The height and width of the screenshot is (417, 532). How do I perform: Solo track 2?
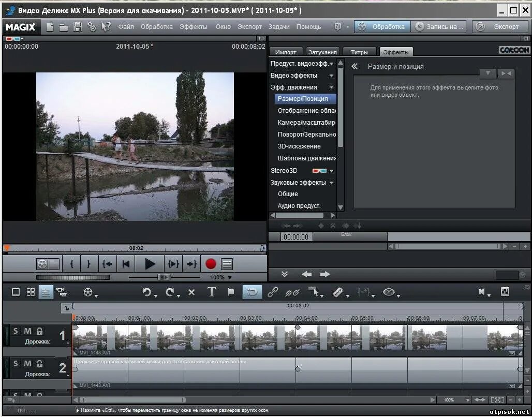pyautogui.click(x=16, y=364)
